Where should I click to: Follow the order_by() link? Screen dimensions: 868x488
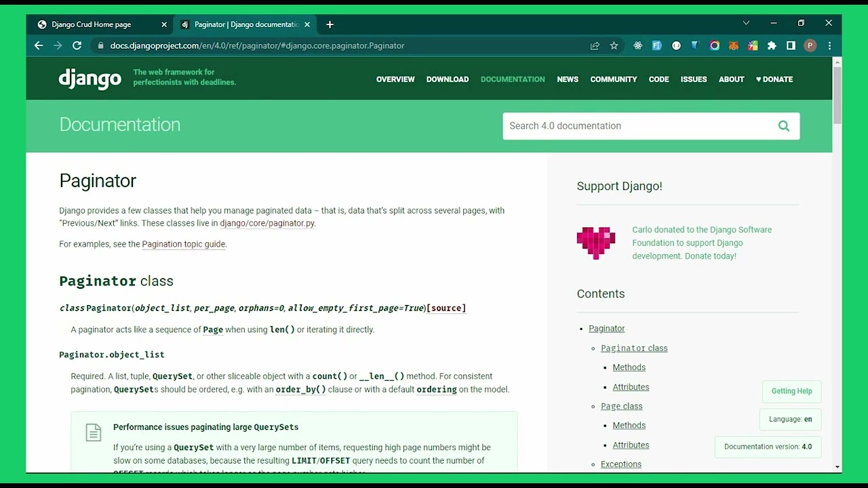tap(301, 389)
